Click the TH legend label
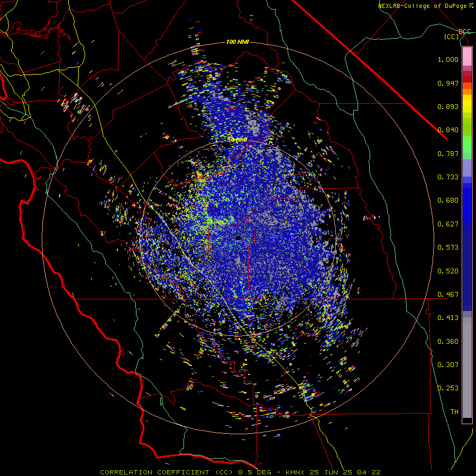This screenshot has height=476, width=476. [454, 412]
